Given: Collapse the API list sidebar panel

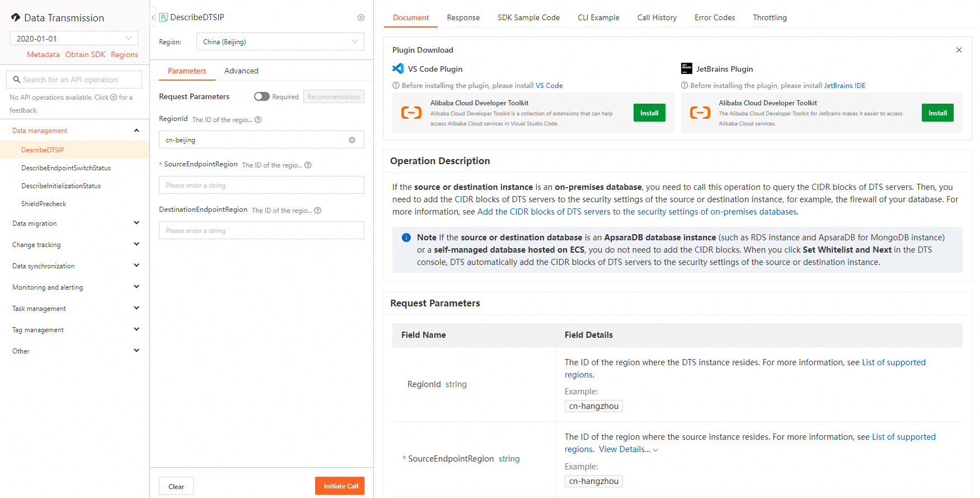Looking at the screenshot, I should [x=153, y=18].
